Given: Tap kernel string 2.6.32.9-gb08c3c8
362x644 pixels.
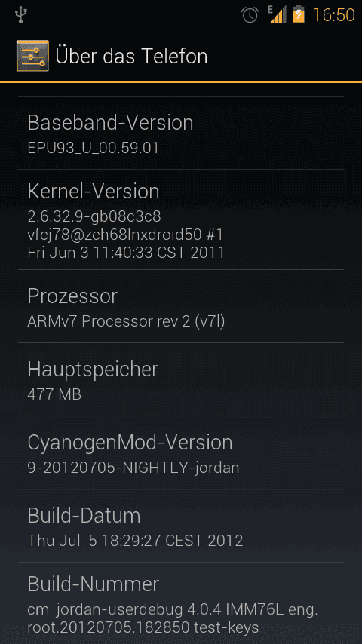Looking at the screenshot, I should click(94, 216).
